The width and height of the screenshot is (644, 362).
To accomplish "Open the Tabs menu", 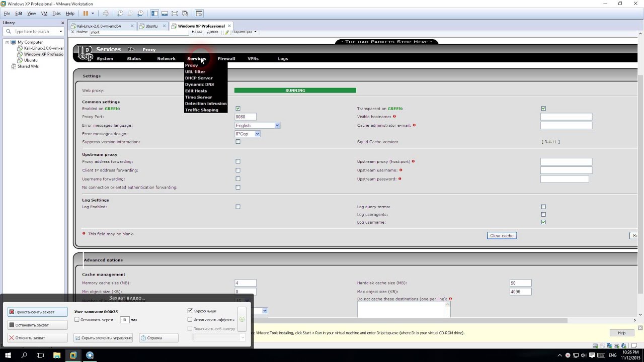I will coord(57,14).
